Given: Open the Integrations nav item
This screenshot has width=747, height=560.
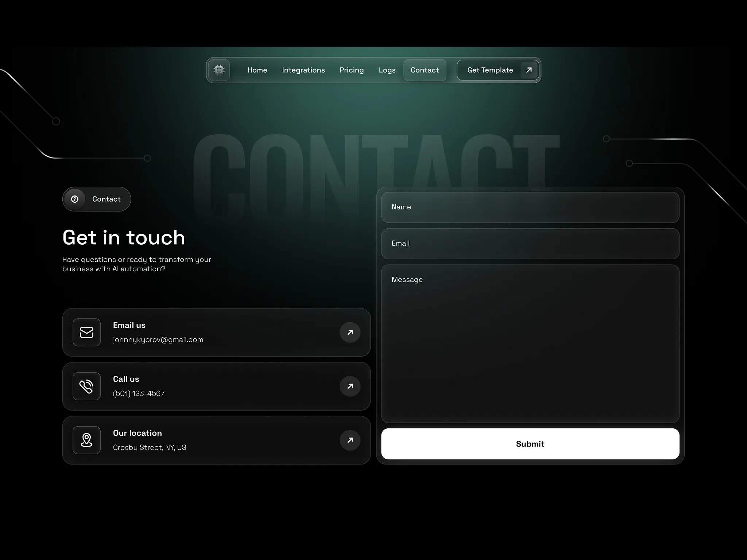Looking at the screenshot, I should 303,70.
